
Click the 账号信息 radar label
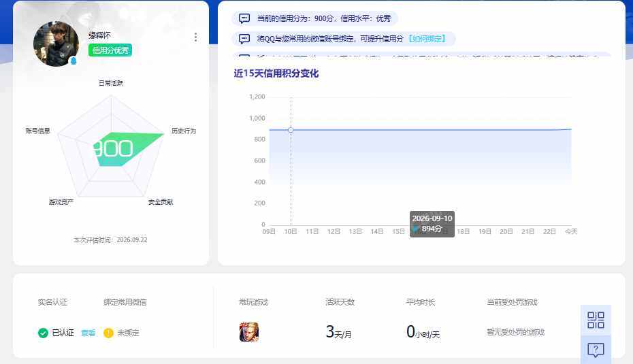(37, 131)
